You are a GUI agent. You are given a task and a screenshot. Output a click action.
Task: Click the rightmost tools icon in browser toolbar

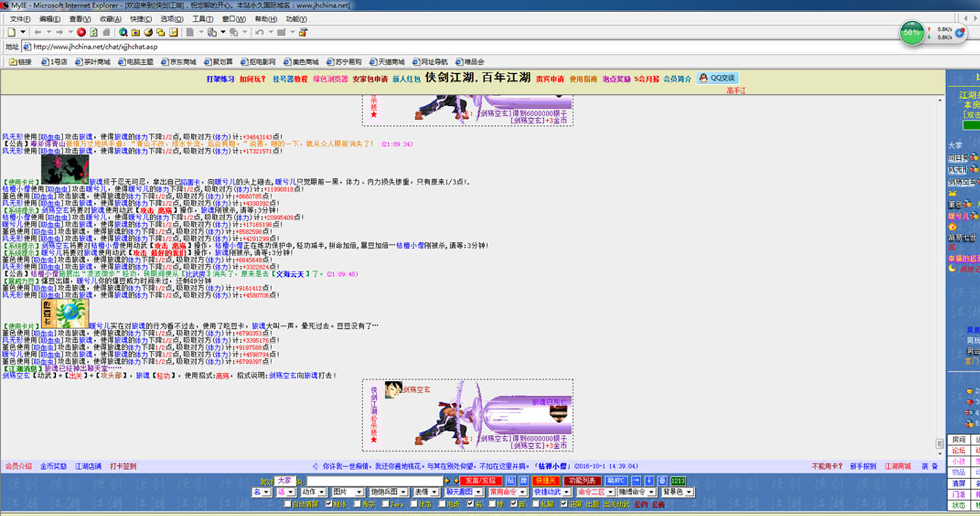(x=303, y=32)
